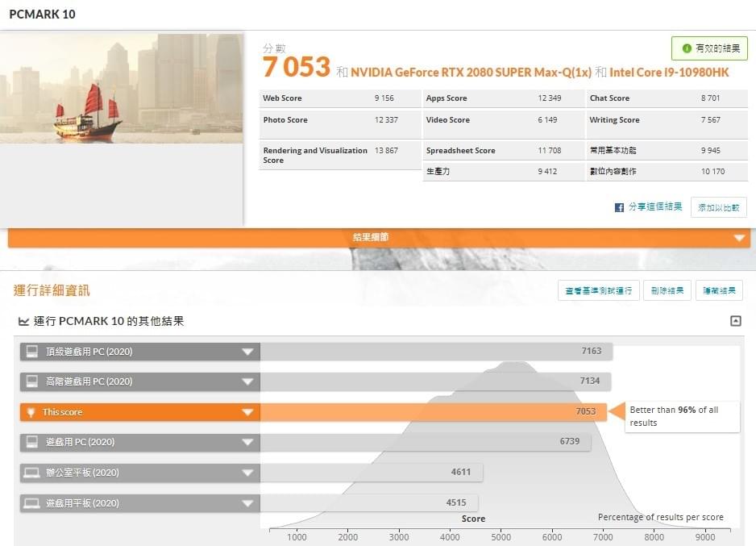This screenshot has width=756, height=546.
Task: Click Rendering and Visualization Score label
Action: (315, 156)
